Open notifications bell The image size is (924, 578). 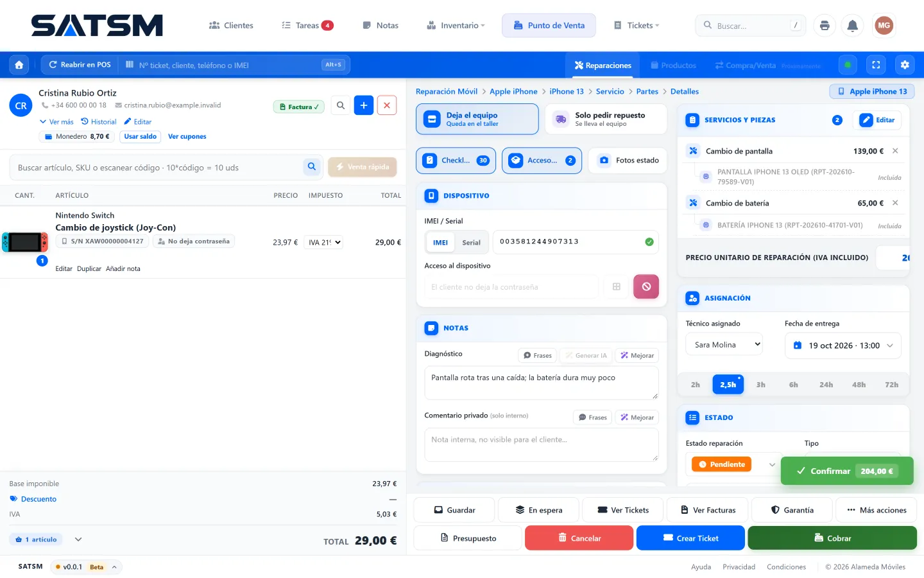click(x=853, y=26)
